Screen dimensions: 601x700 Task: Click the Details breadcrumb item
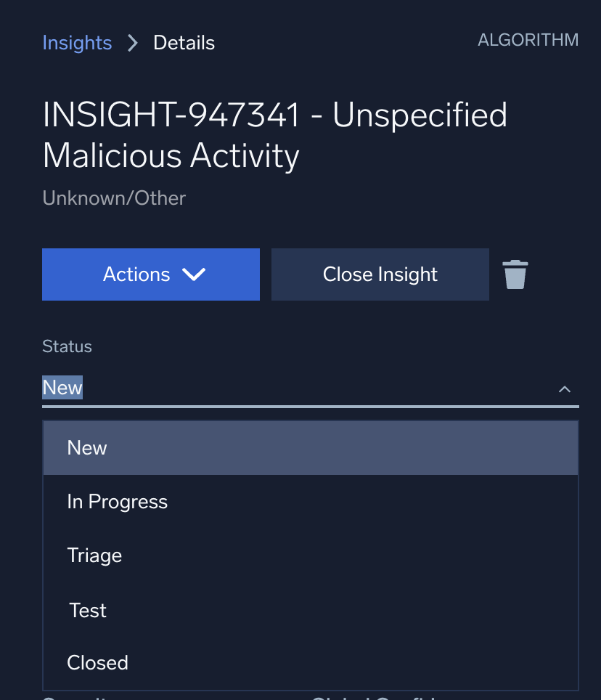tap(184, 43)
